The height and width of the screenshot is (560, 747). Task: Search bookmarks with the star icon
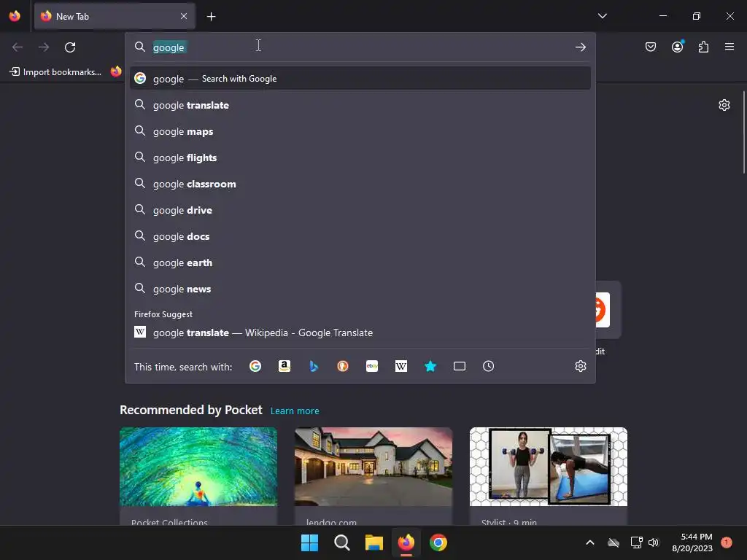pos(430,366)
